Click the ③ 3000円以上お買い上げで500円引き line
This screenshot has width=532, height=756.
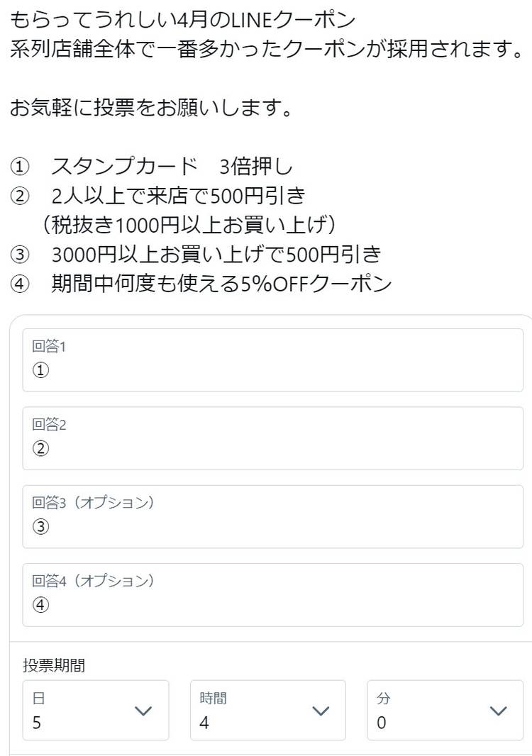coord(196,254)
